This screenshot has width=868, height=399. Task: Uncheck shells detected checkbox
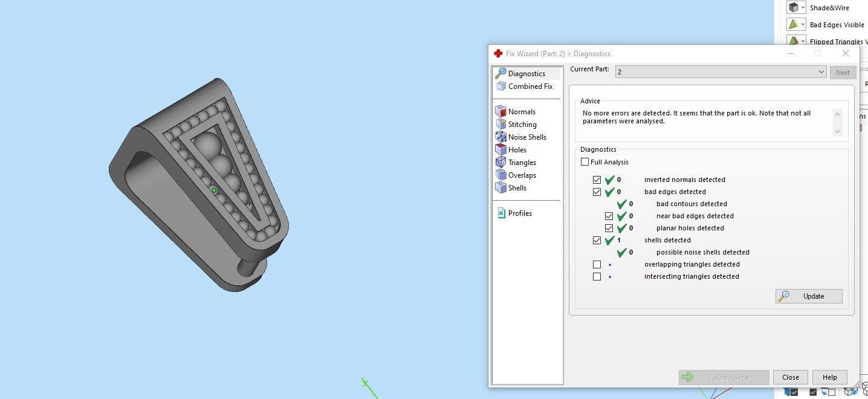pyautogui.click(x=597, y=241)
